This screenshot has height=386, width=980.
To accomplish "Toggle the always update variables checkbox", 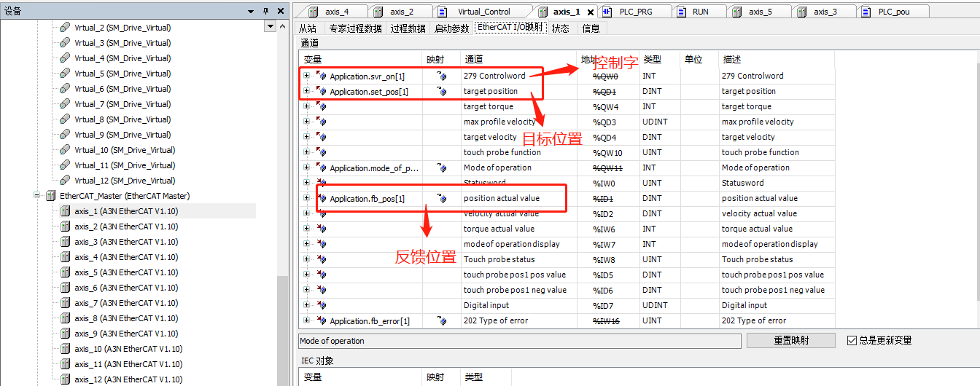I will point(852,340).
